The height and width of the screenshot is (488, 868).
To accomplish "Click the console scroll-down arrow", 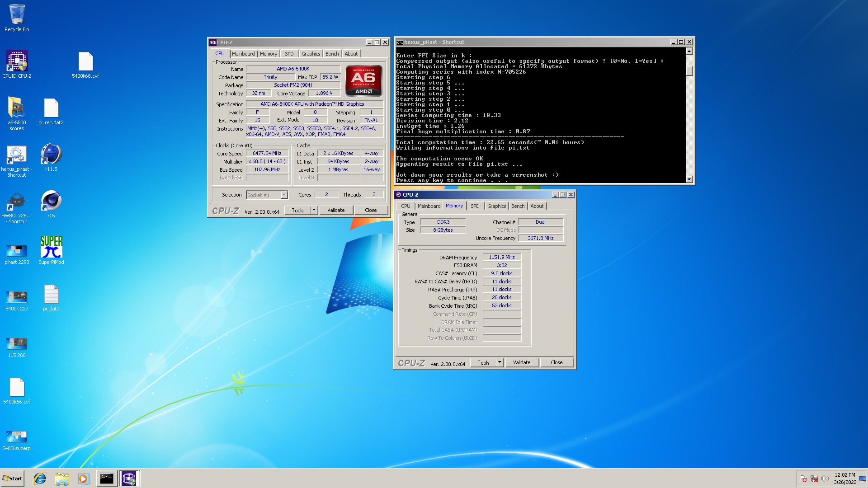I will 689,179.
